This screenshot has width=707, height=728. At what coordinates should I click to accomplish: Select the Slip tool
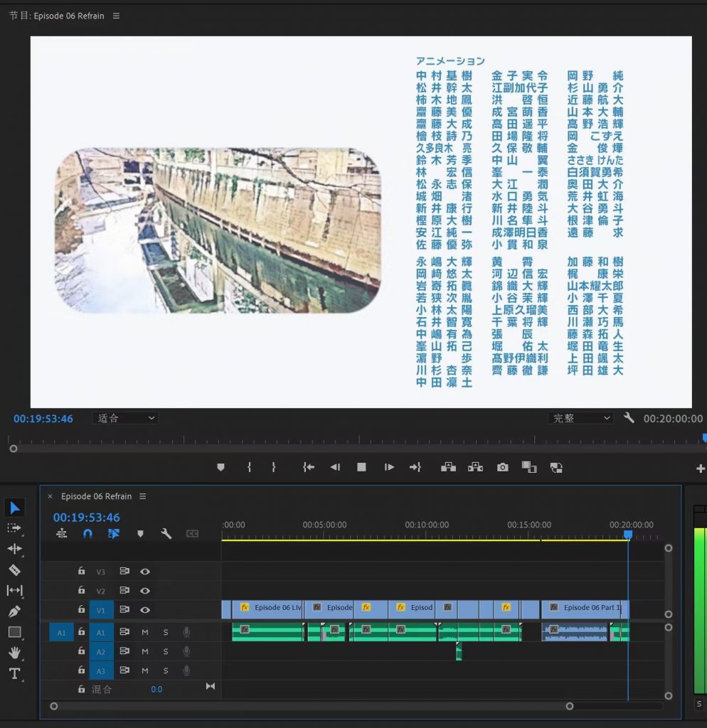(x=14, y=590)
